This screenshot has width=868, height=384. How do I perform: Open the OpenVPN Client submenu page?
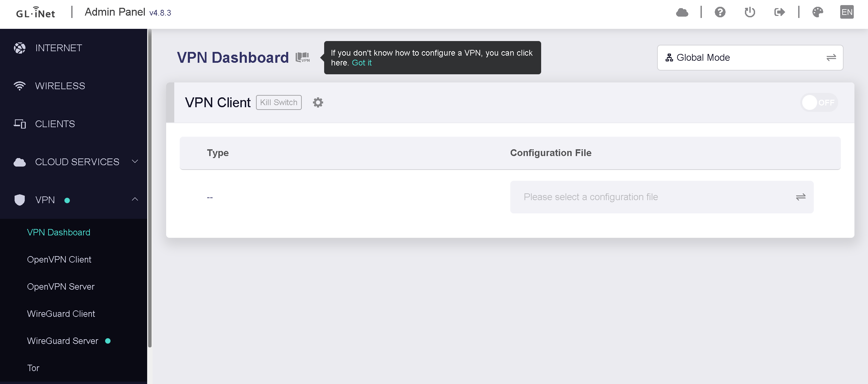click(59, 260)
